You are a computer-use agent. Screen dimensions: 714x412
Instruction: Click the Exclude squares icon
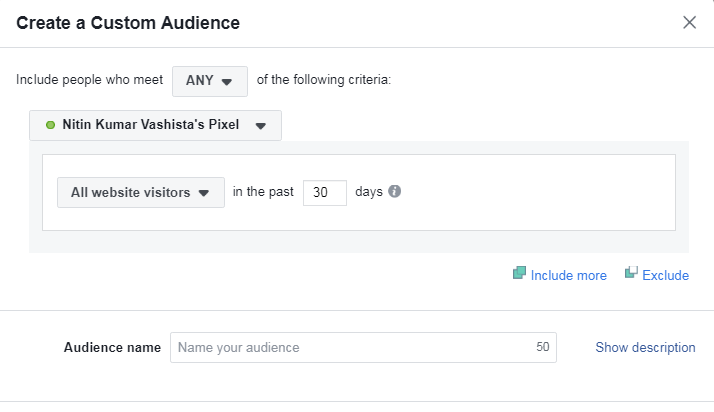point(631,273)
